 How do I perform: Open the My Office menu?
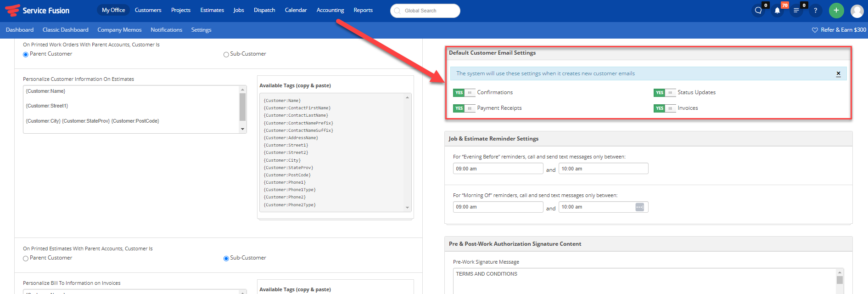coord(113,10)
